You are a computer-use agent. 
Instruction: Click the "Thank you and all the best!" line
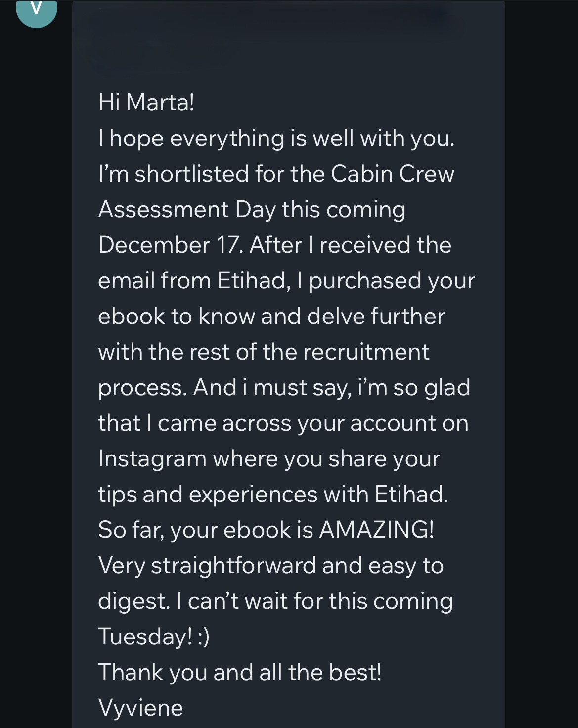[240, 672]
